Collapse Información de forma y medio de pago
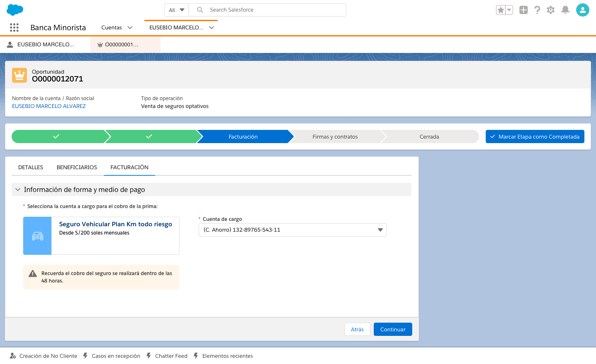596x364 pixels. 211,189
